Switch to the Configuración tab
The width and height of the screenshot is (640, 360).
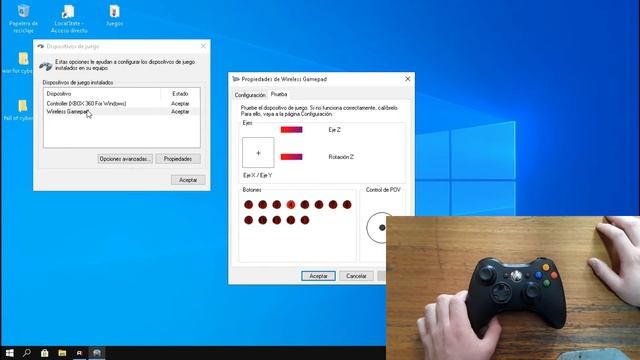[x=250, y=95]
